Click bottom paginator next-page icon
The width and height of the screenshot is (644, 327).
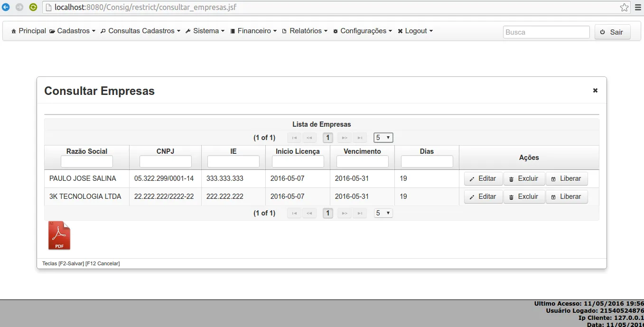[x=345, y=213]
